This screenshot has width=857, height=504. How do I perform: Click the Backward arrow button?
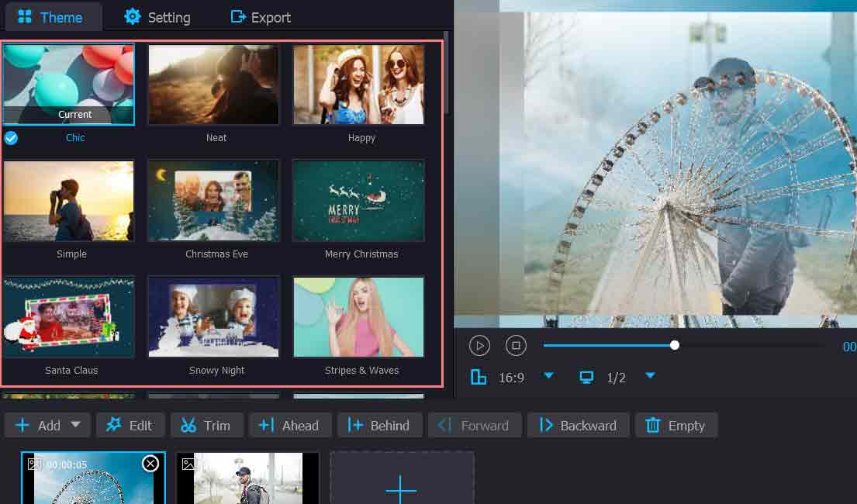pyautogui.click(x=578, y=425)
